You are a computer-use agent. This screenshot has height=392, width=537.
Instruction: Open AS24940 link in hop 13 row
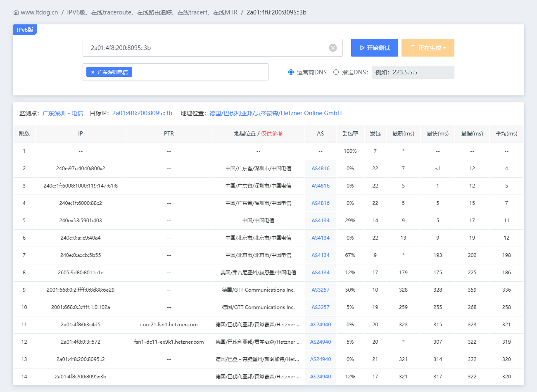click(x=321, y=359)
